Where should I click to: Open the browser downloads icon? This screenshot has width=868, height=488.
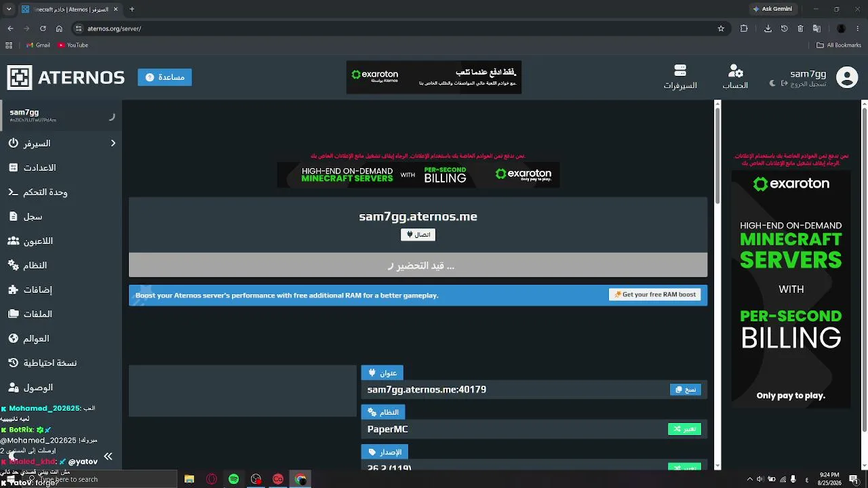768,28
